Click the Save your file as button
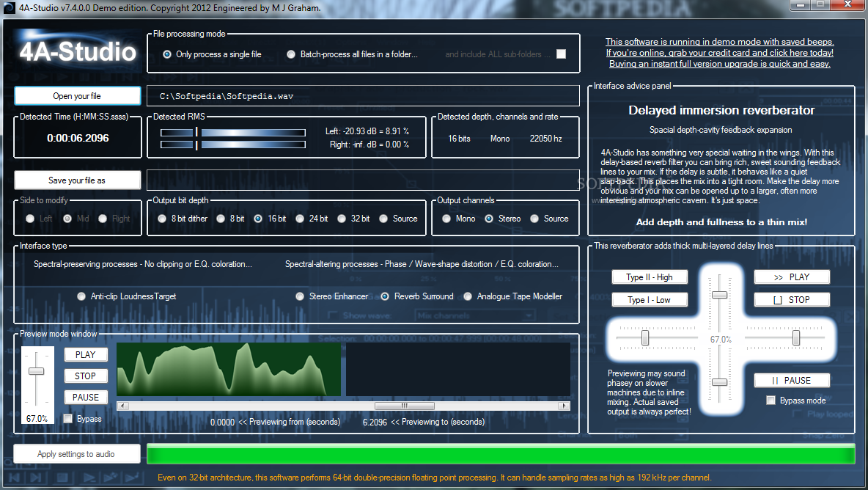 [x=77, y=180]
